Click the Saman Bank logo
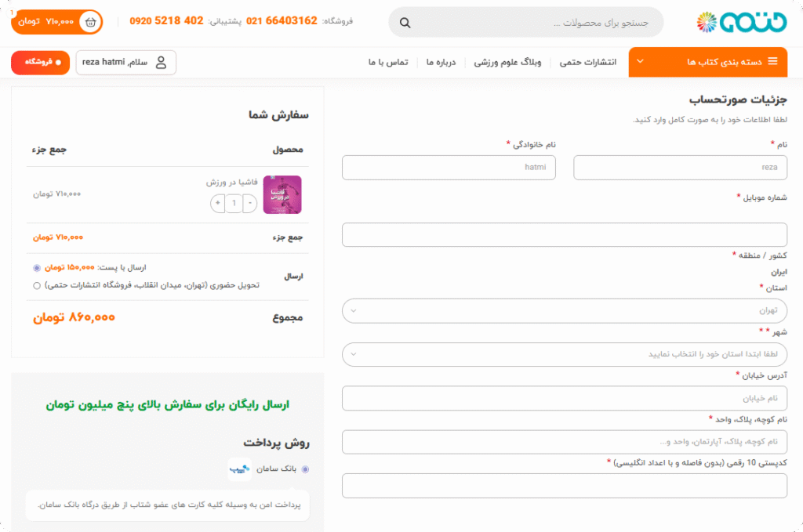This screenshot has width=803, height=532. pyautogui.click(x=239, y=469)
